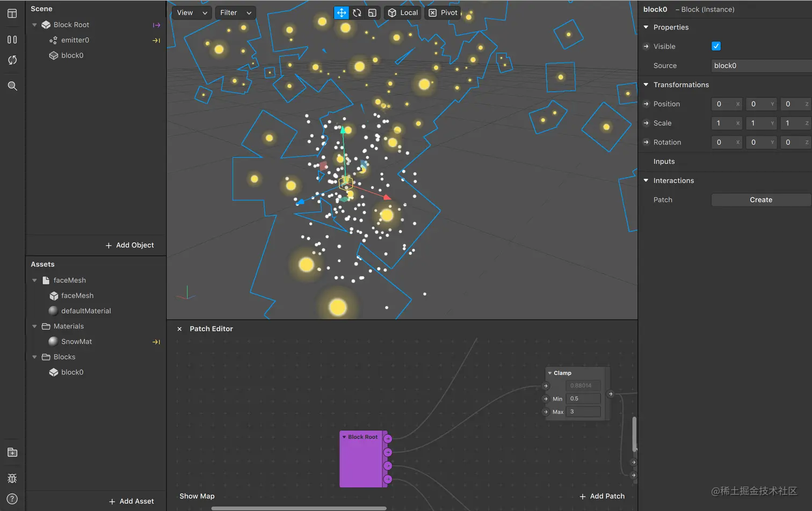Select the scale tool in viewport toolbar
Screen dimensions: 812x511
coord(372,13)
